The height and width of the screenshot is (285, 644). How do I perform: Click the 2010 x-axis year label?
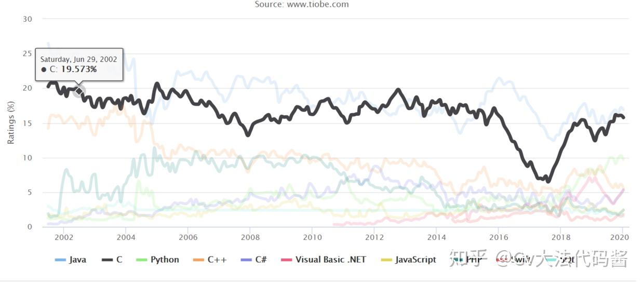[x=312, y=237]
